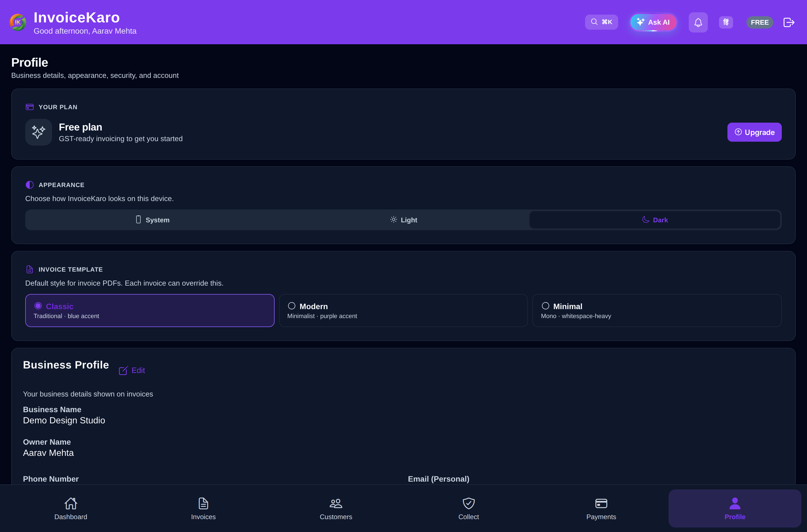807x532 pixels.
Task: Choose the Minimal invoice template
Action: point(657,311)
